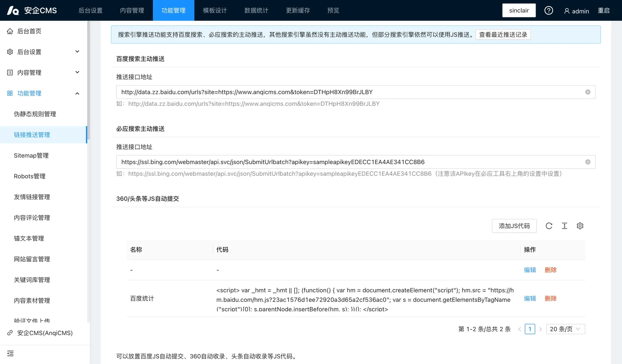Delete the 百度统计 row
The width and height of the screenshot is (622, 364).
point(551,298)
